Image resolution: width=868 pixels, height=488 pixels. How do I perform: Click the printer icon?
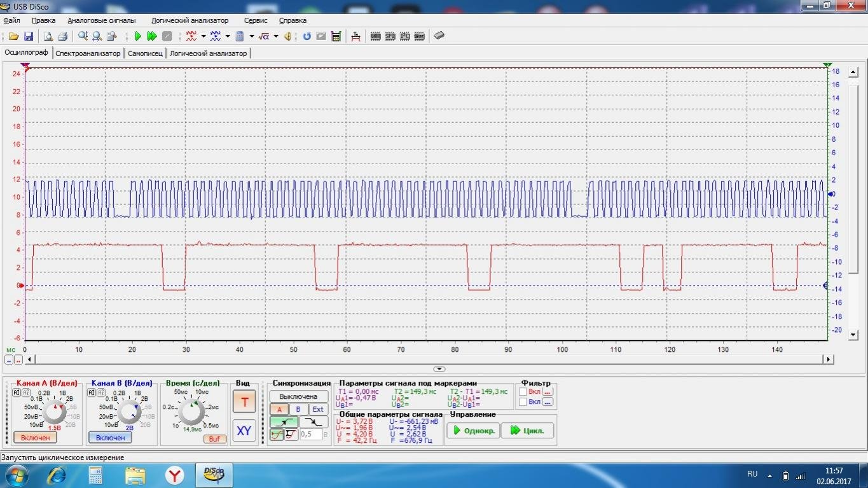[x=62, y=36]
